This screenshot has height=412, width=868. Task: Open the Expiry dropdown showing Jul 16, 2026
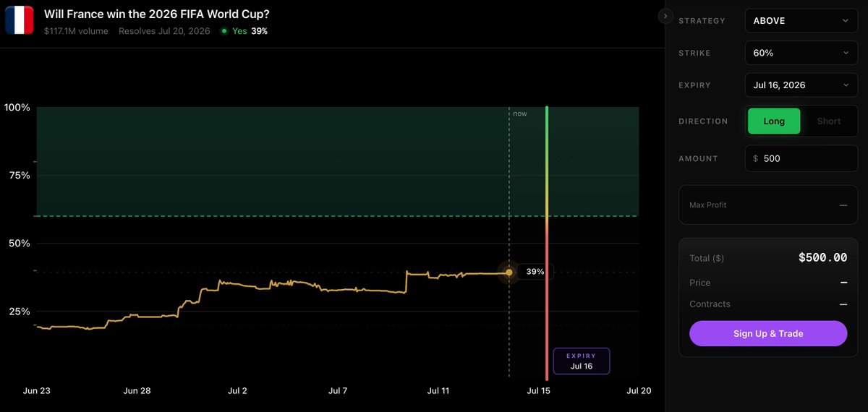(x=801, y=85)
